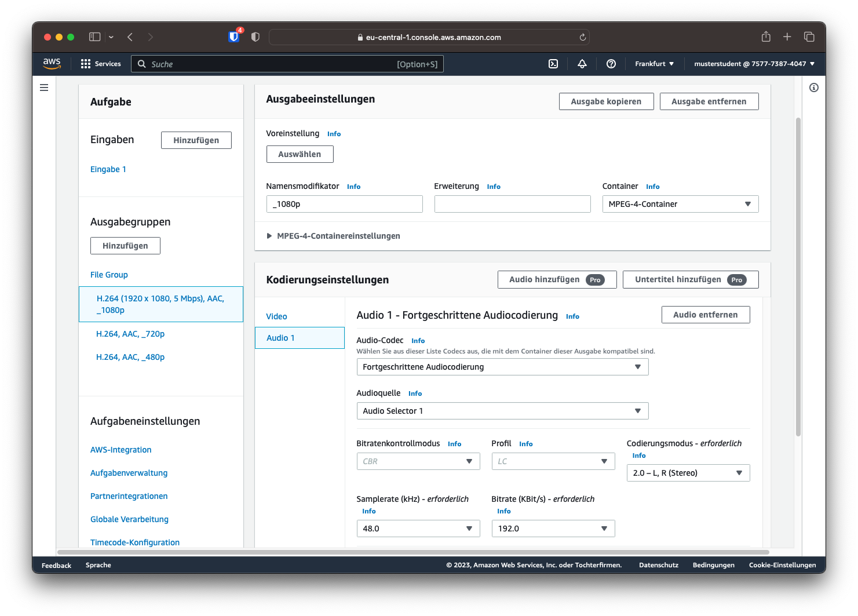Toggle Safari sidebar icon
The width and height of the screenshot is (858, 616).
[x=95, y=37]
